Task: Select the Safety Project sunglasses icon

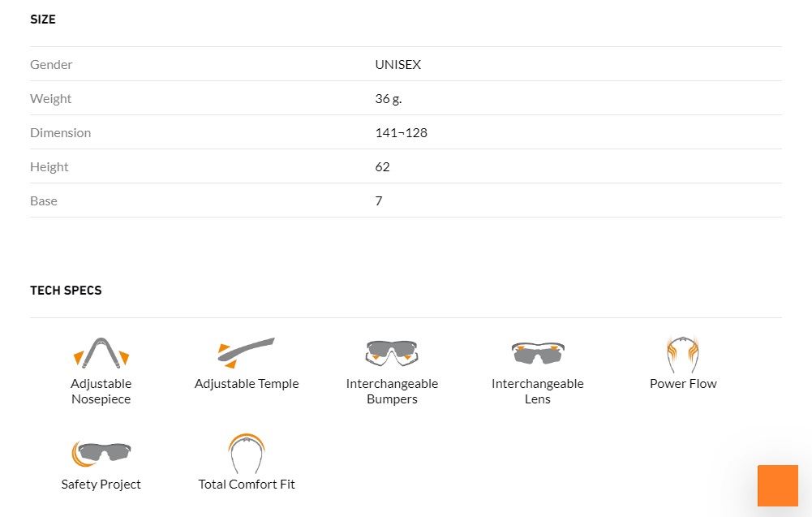Action: 101,453
